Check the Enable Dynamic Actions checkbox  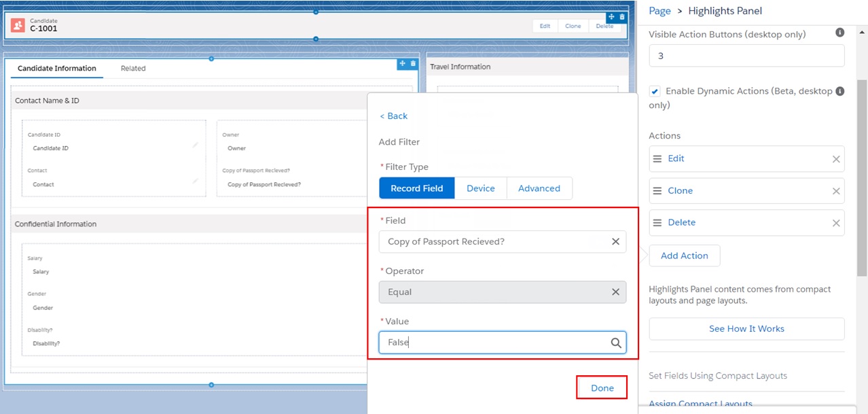[x=654, y=90]
